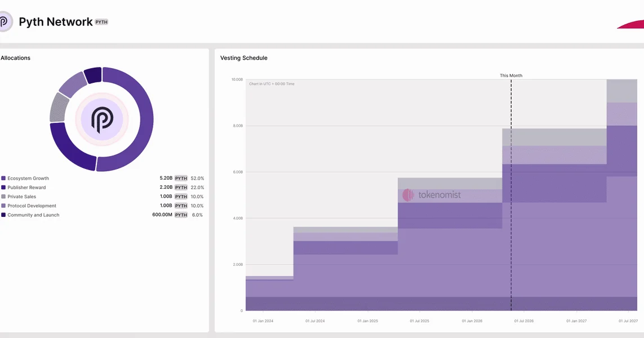Click the "Chart in UTC + 00:00 Time" note
Viewport: 644px width, 338px height.
pos(272,84)
